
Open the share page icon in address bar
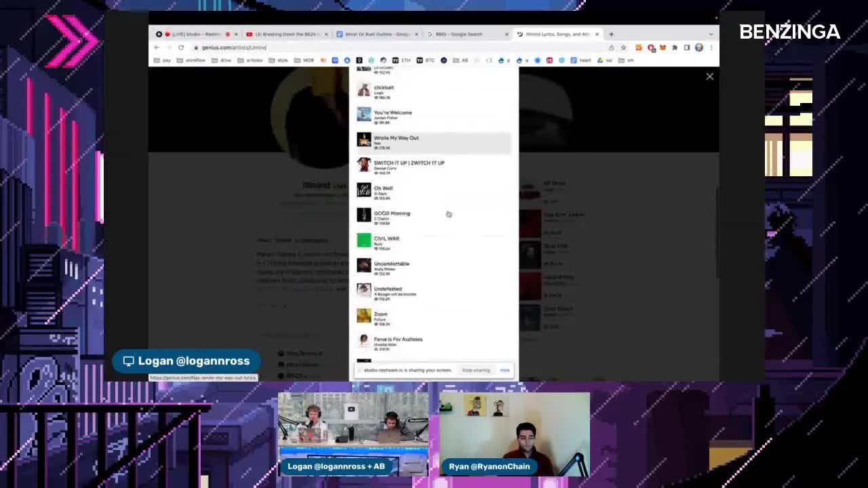pyautogui.click(x=611, y=47)
